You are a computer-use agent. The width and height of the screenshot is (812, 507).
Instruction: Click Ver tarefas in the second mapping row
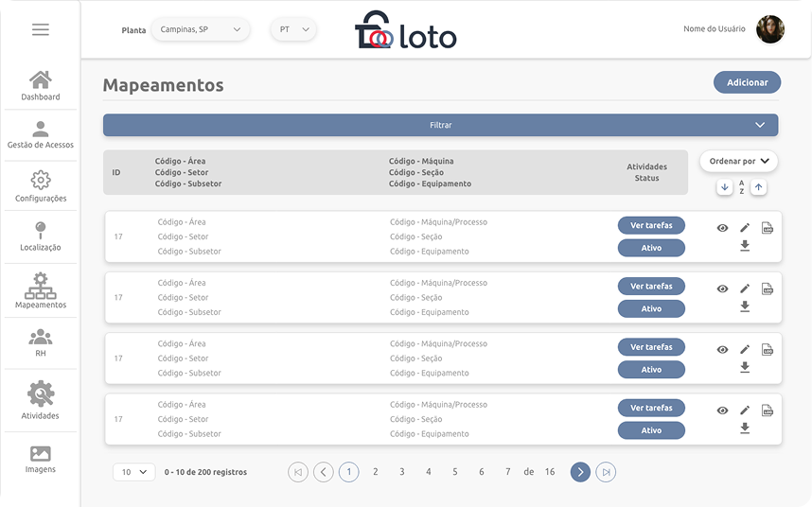tap(651, 286)
